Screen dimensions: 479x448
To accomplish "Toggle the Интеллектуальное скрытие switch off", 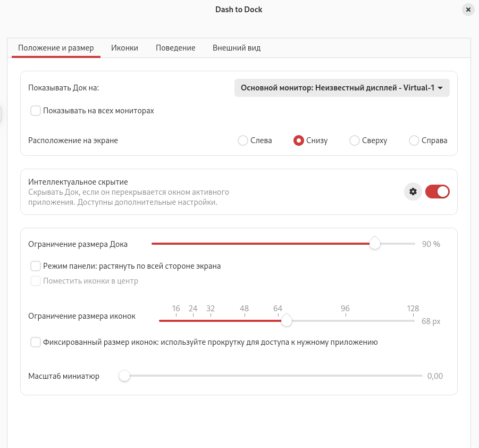I will click(x=437, y=192).
